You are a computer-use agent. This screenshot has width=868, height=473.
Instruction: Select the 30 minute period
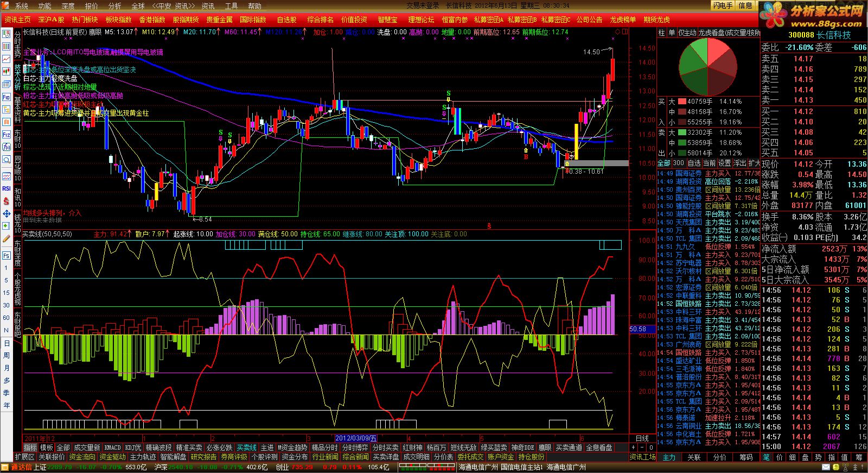click(7, 305)
